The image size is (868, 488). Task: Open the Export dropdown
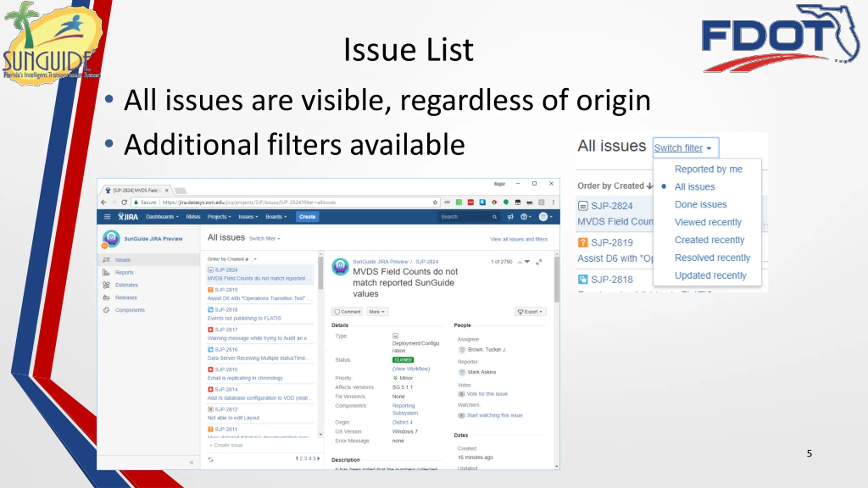pyautogui.click(x=530, y=312)
